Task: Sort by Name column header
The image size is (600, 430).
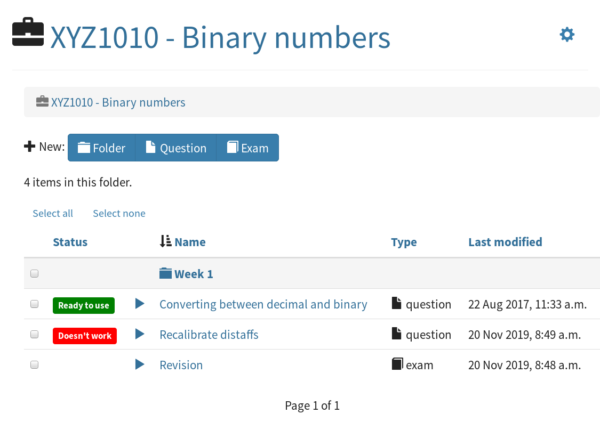Action: tap(190, 242)
